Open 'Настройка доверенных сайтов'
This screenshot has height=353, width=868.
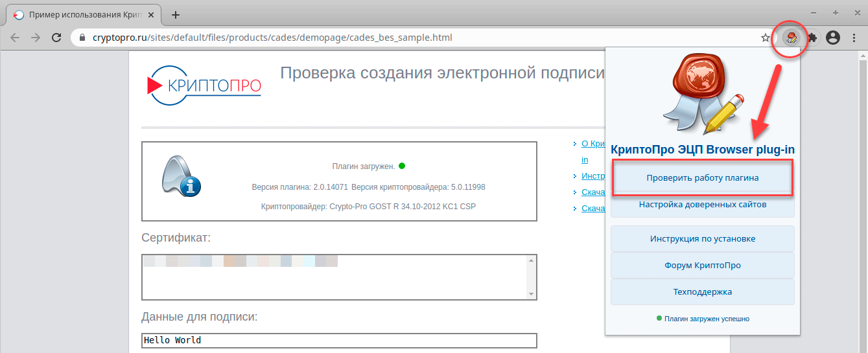pos(702,204)
